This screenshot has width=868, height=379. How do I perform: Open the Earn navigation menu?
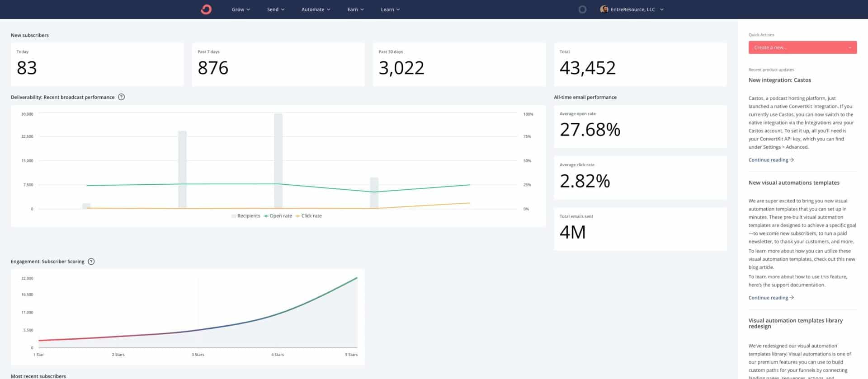tap(355, 9)
